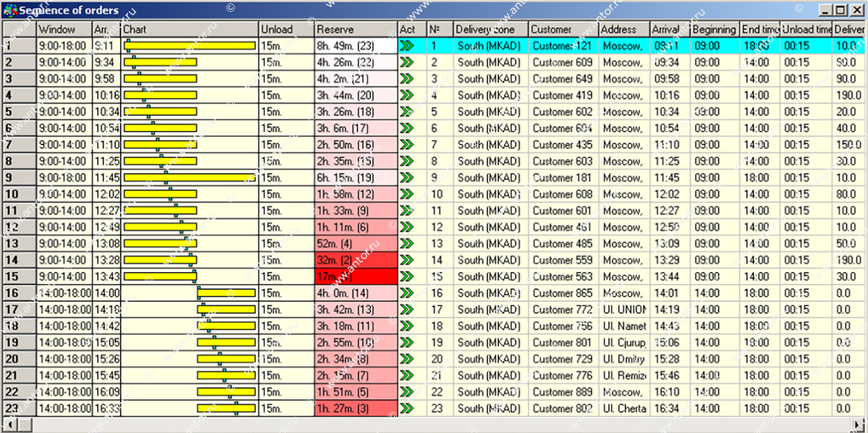Click the 14:00-18:00 window cell in row 20
Screen dimensions: 868x433
[64, 358]
